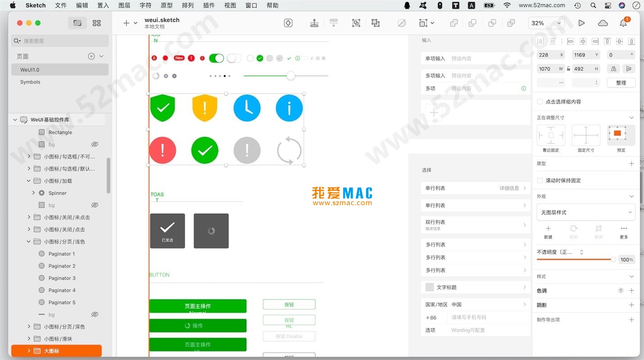Click the 搜索图层 search field

[60, 41]
